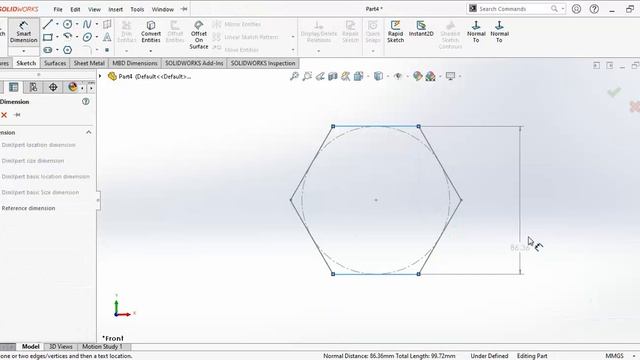Switch to the Surfaces tab
This screenshot has height=360, width=640.
coord(55,63)
